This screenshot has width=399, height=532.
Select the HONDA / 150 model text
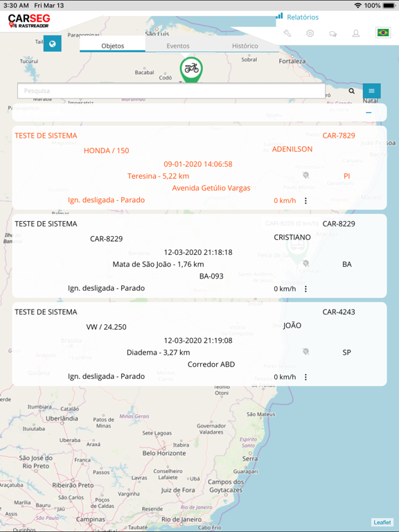[x=107, y=150]
